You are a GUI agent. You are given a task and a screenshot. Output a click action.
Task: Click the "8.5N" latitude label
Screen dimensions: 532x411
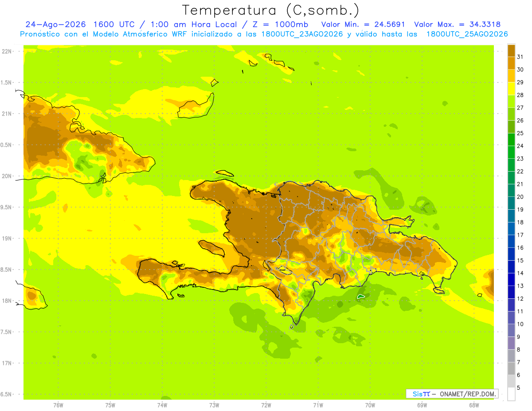(x=6, y=270)
